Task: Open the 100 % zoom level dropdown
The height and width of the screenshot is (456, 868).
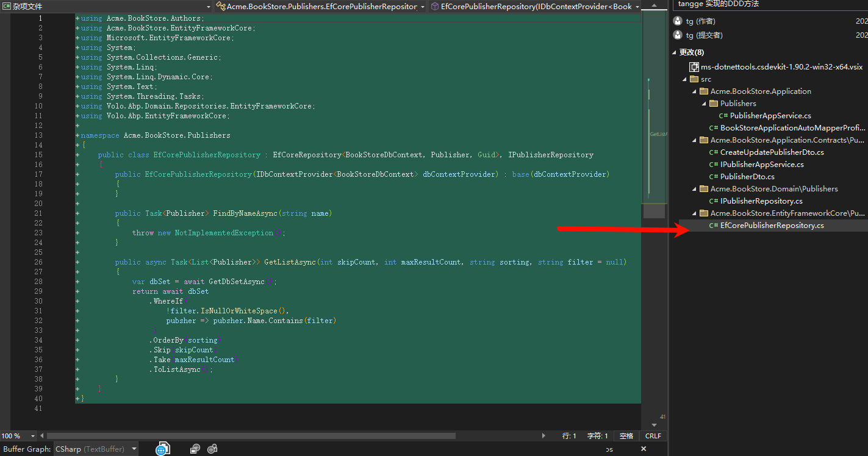Action: tap(17, 436)
